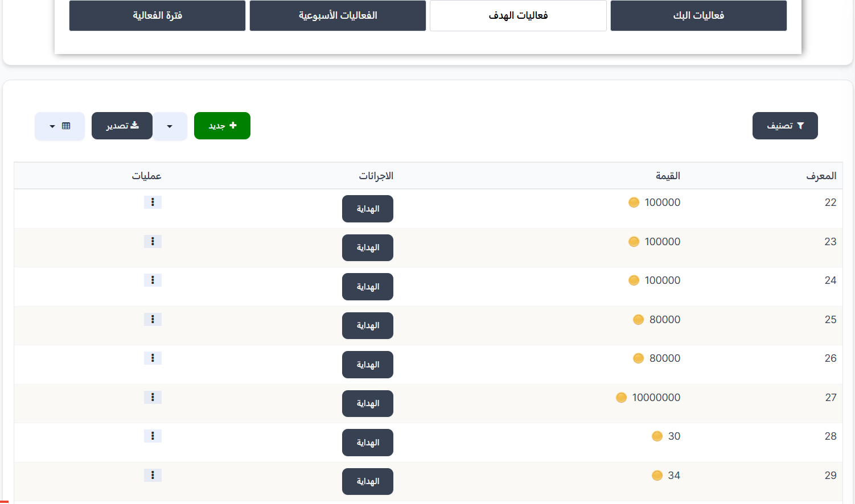Viewport: 855px width, 504px height.
Task: Open the three-dot actions menu for row 27
Action: [153, 398]
